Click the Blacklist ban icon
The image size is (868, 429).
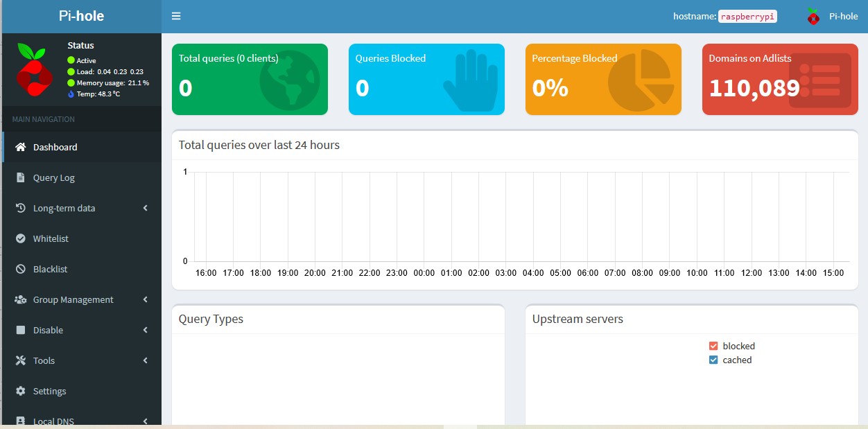[20, 269]
